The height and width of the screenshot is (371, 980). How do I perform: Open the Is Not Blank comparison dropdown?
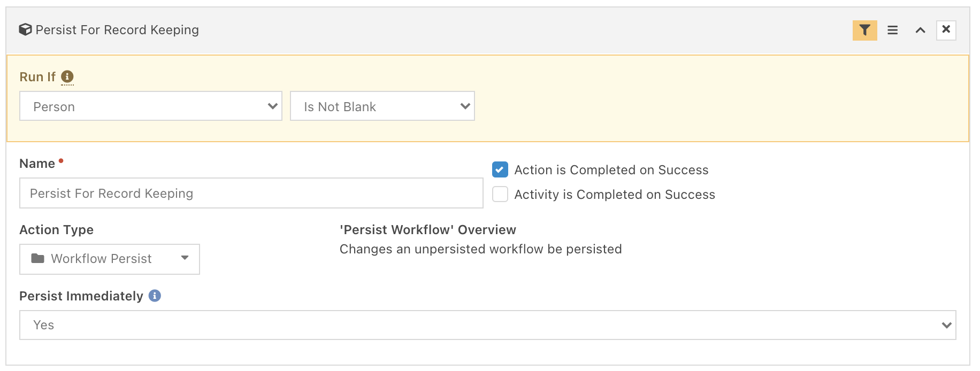(x=382, y=106)
